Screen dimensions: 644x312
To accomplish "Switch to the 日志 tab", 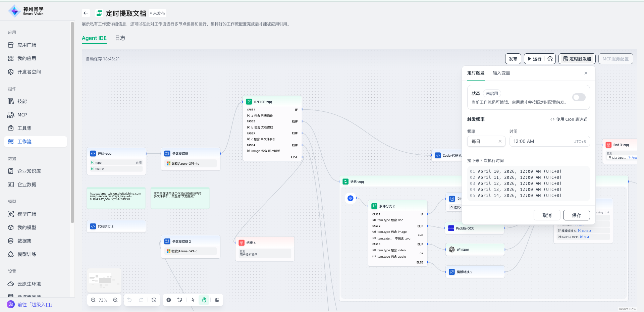I will 120,38.
